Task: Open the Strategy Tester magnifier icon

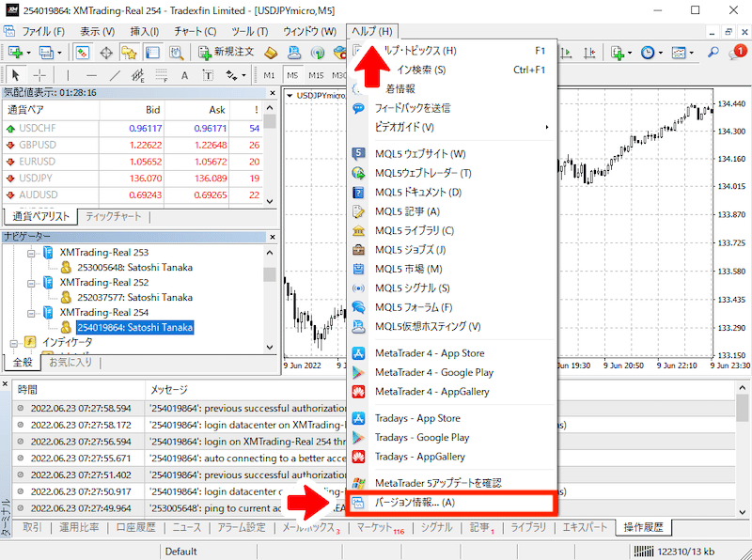Action: point(176,53)
